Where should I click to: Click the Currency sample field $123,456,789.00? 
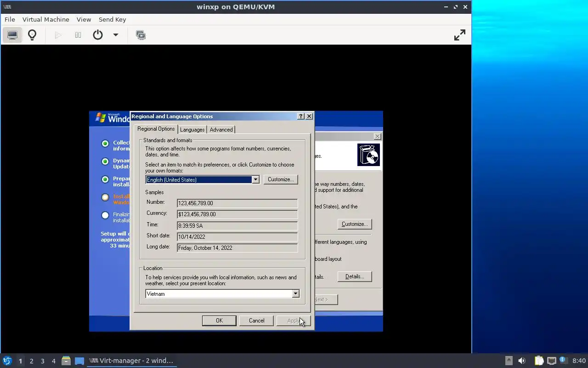click(x=237, y=214)
